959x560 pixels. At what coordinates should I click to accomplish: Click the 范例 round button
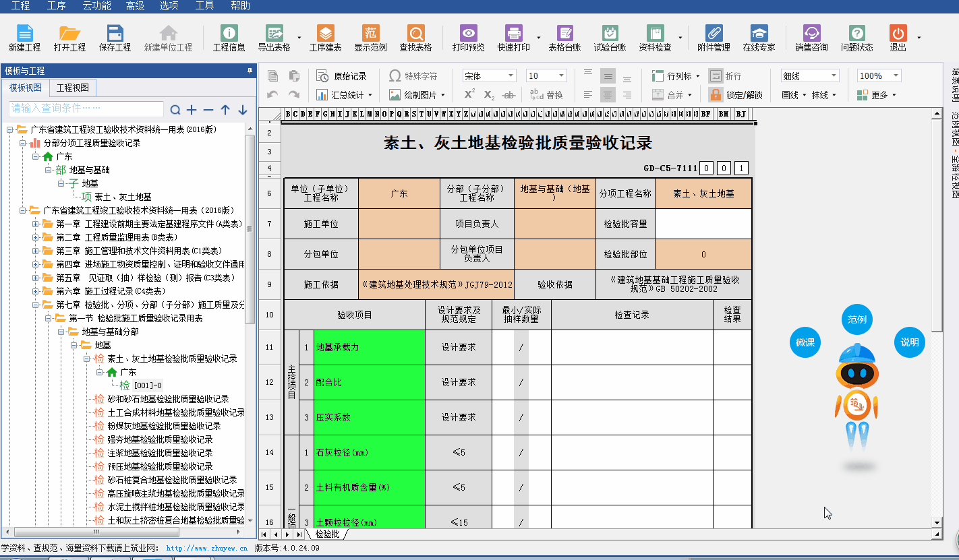point(856,319)
